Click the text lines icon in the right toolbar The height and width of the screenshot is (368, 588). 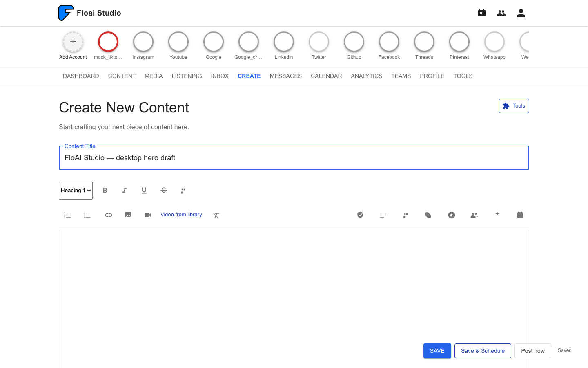[383, 215]
